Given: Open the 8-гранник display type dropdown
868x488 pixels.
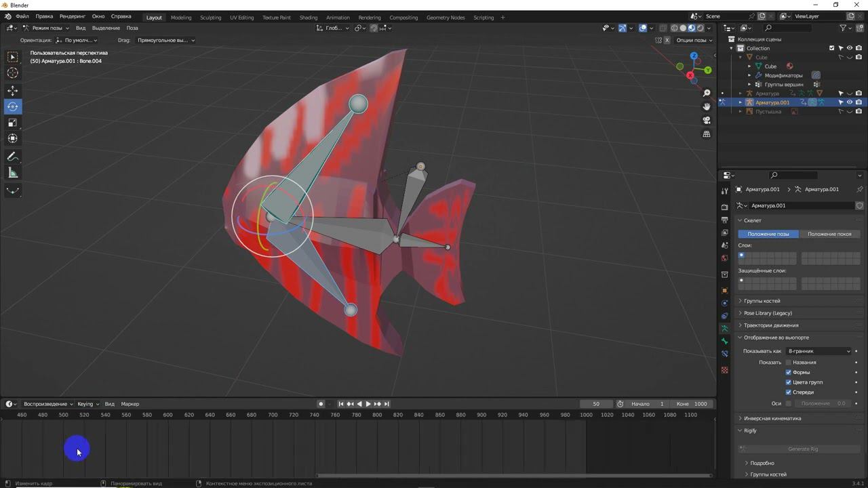Looking at the screenshot, I should [818, 351].
